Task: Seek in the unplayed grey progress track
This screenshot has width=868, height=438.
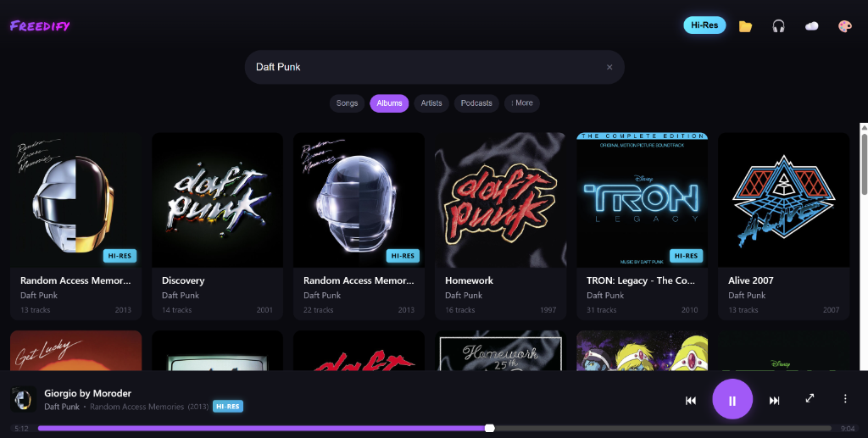Action: tap(663, 428)
